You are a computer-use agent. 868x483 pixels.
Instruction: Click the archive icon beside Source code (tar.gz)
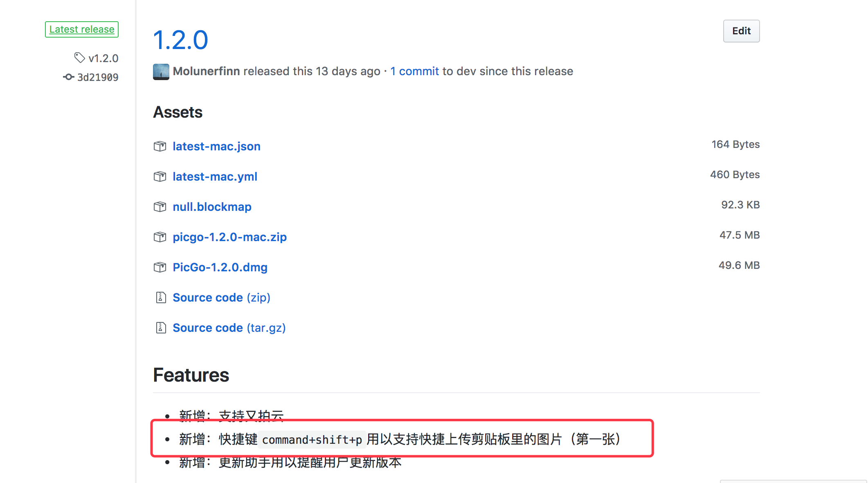[160, 327]
